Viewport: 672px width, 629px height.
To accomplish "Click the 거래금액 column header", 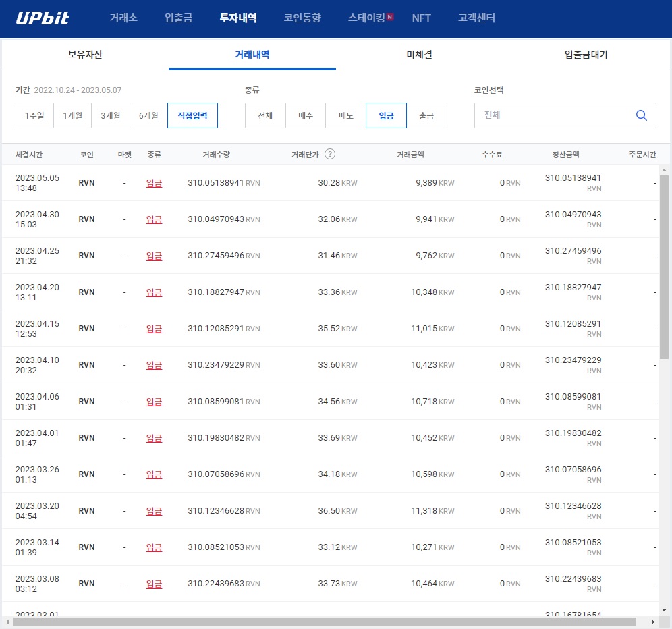I will 410,155.
